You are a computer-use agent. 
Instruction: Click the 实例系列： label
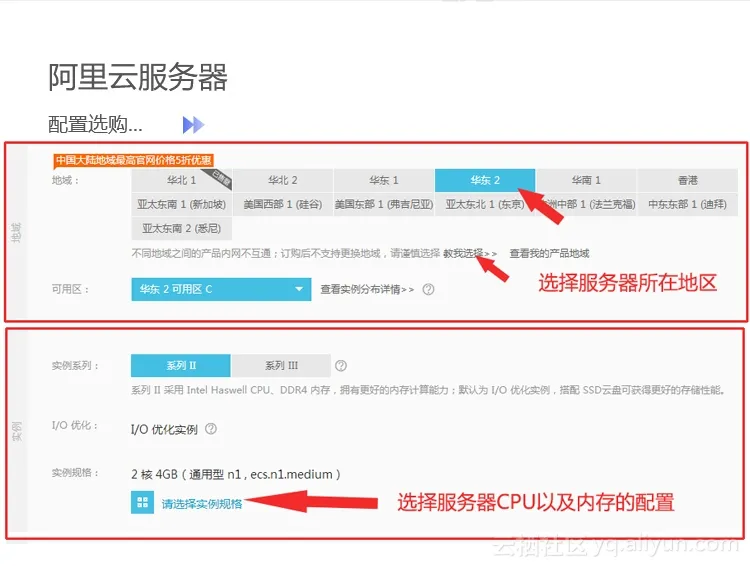point(75,366)
